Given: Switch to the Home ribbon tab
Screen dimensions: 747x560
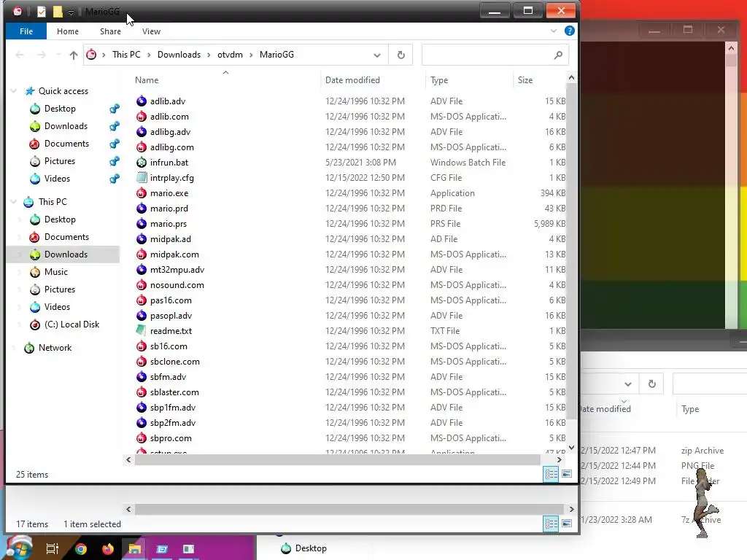Looking at the screenshot, I should [x=68, y=31].
